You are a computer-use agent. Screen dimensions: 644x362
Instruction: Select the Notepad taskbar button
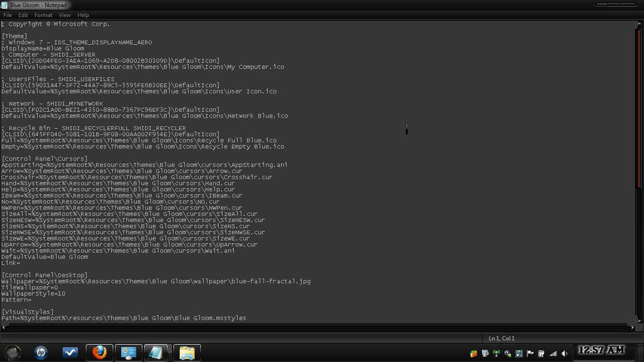click(156, 353)
